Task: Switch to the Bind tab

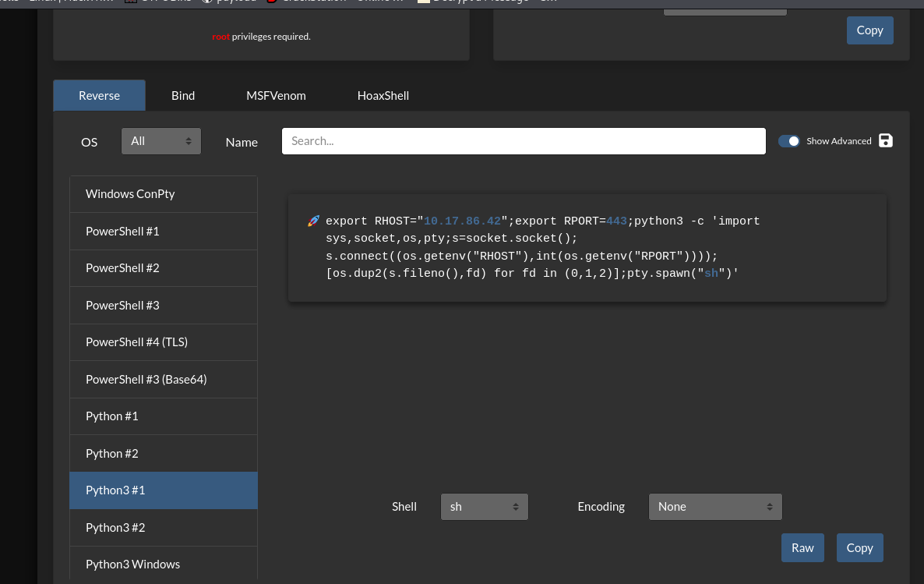Action: click(x=183, y=96)
